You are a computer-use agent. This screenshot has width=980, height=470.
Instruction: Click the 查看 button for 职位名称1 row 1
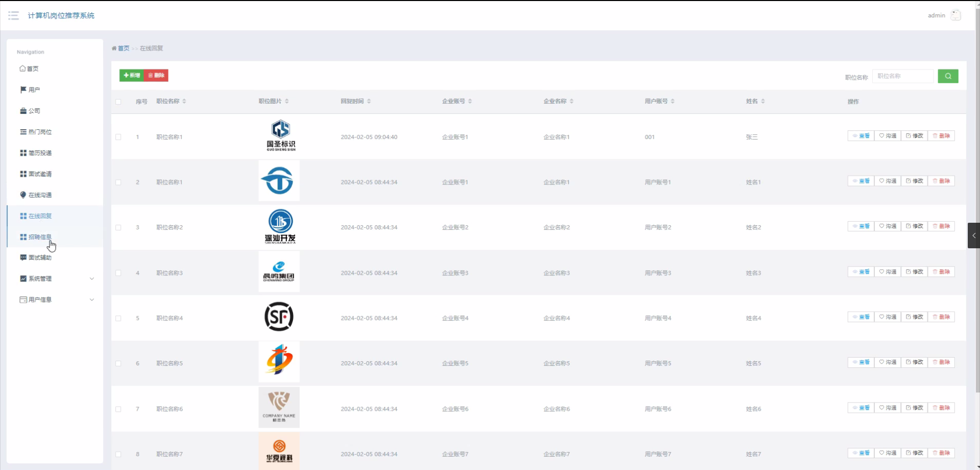point(861,136)
